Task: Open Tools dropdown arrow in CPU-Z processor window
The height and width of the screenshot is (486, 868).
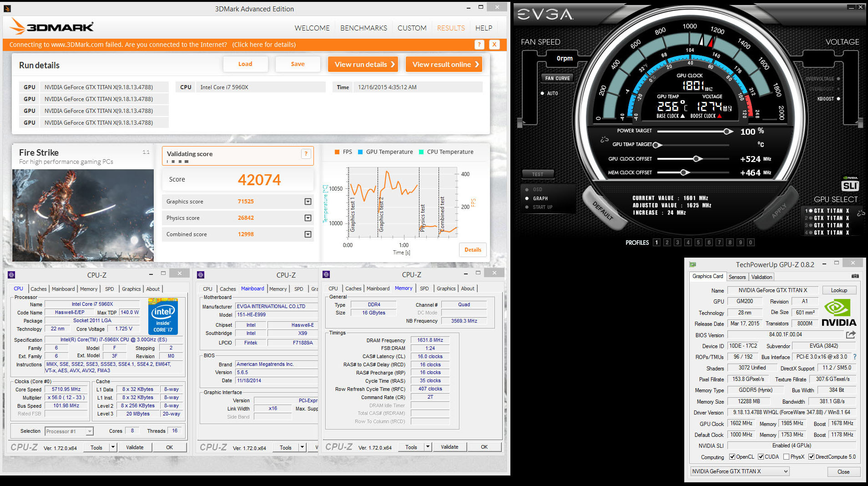Action: pyautogui.click(x=113, y=447)
